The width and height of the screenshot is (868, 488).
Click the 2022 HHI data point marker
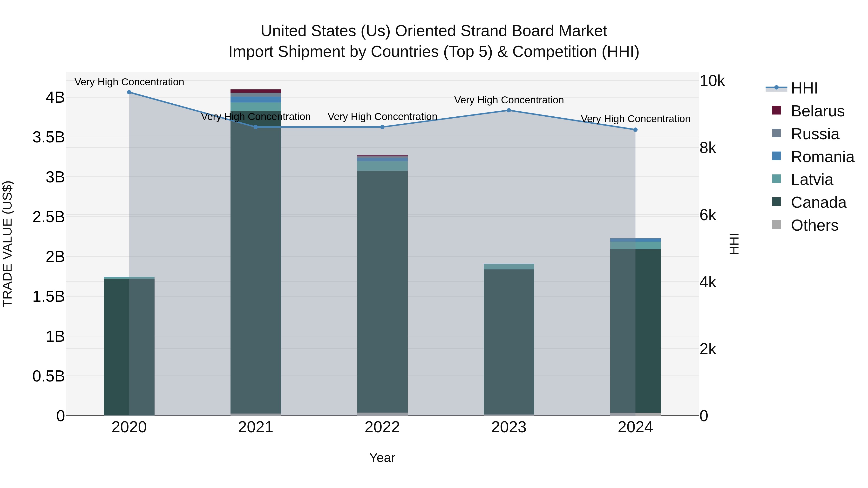382,127
